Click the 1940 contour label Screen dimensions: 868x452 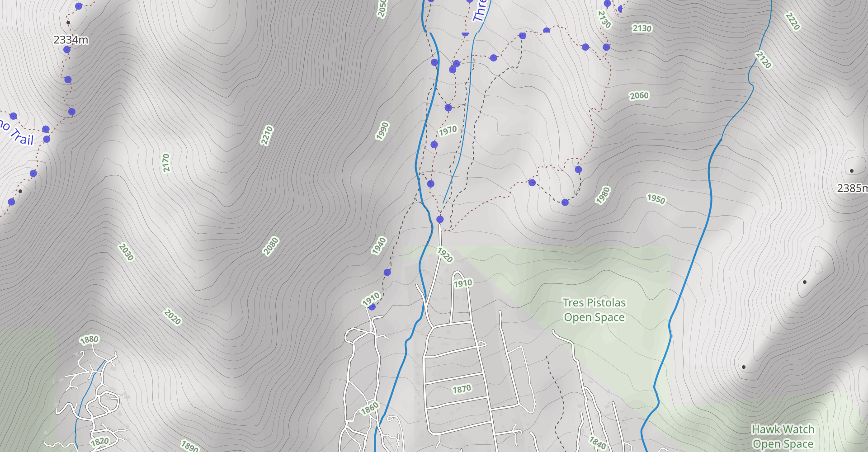click(x=379, y=246)
